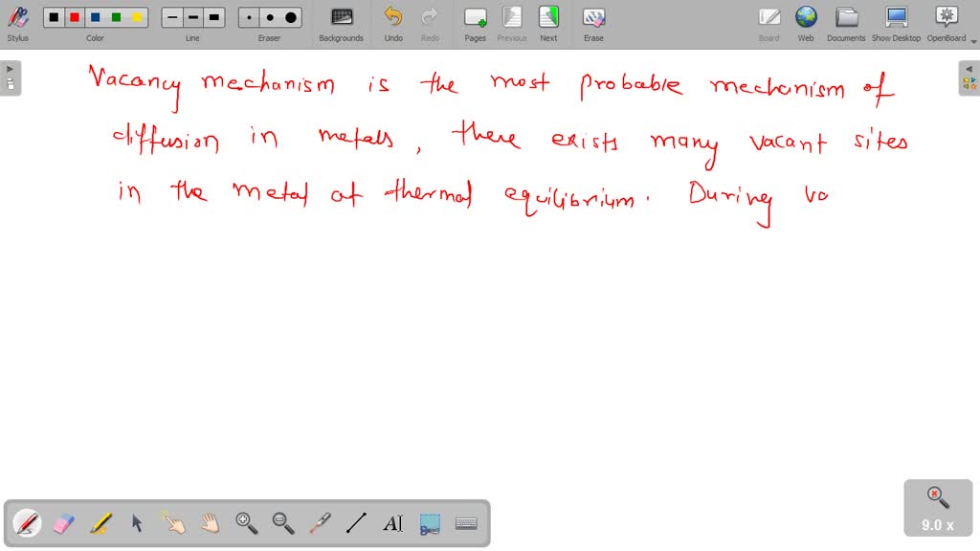
Task: Open the Write Text tool
Action: click(391, 523)
